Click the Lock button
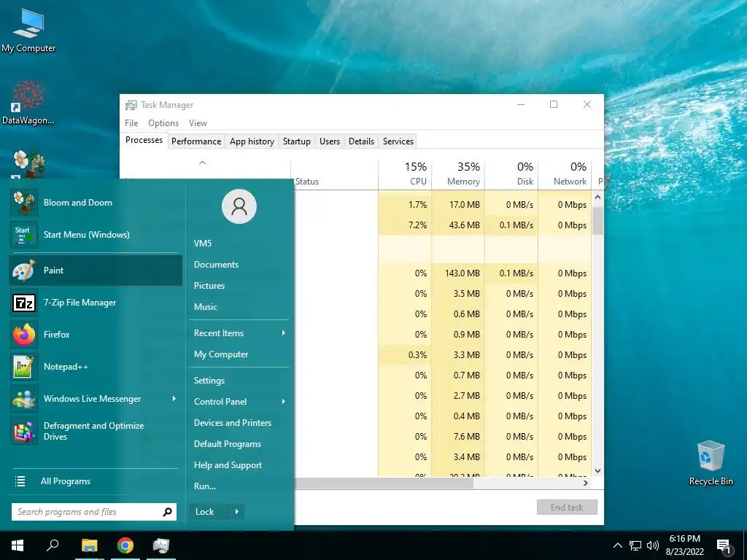 [209, 512]
